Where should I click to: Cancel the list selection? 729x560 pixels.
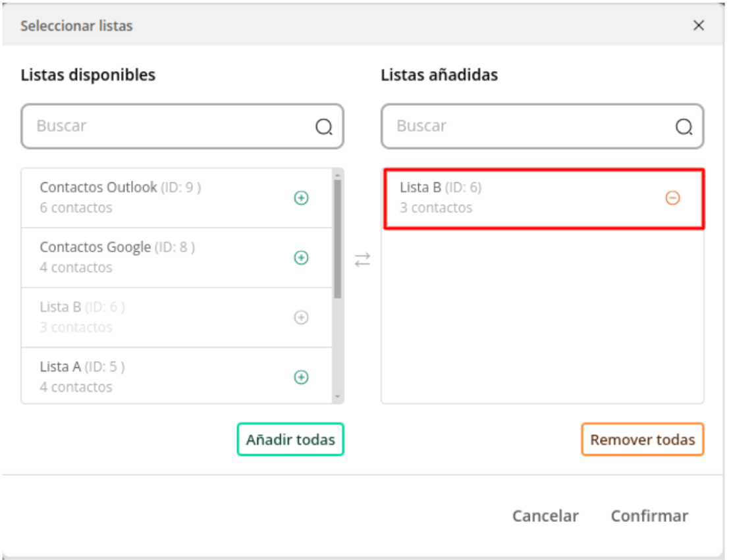tap(545, 516)
